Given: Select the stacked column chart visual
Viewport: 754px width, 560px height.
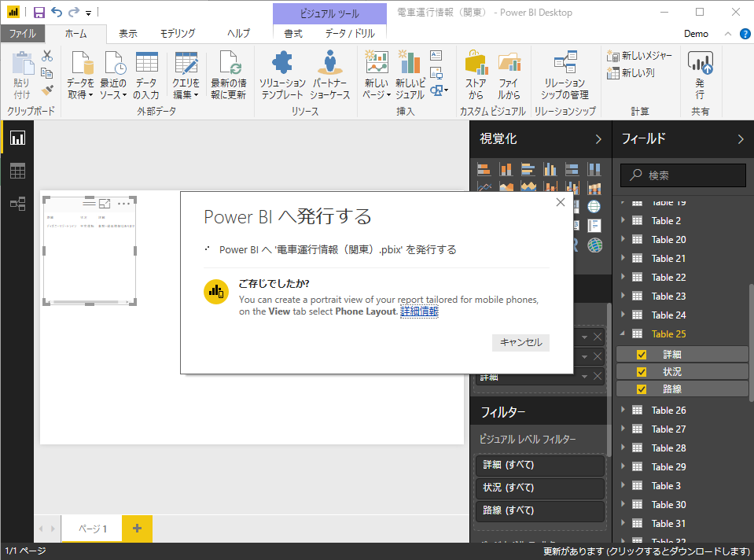Looking at the screenshot, I should click(x=506, y=169).
